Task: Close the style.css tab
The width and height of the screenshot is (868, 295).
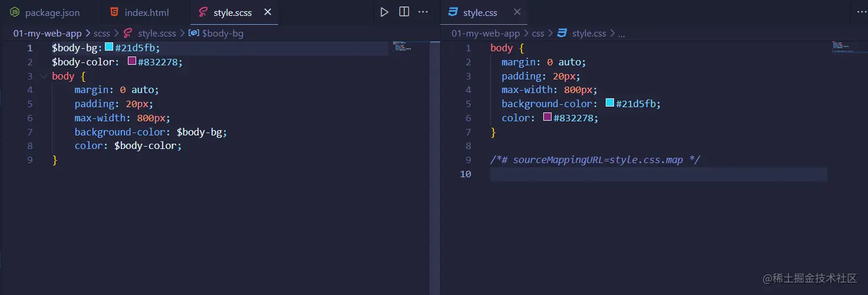Action: click(x=517, y=12)
